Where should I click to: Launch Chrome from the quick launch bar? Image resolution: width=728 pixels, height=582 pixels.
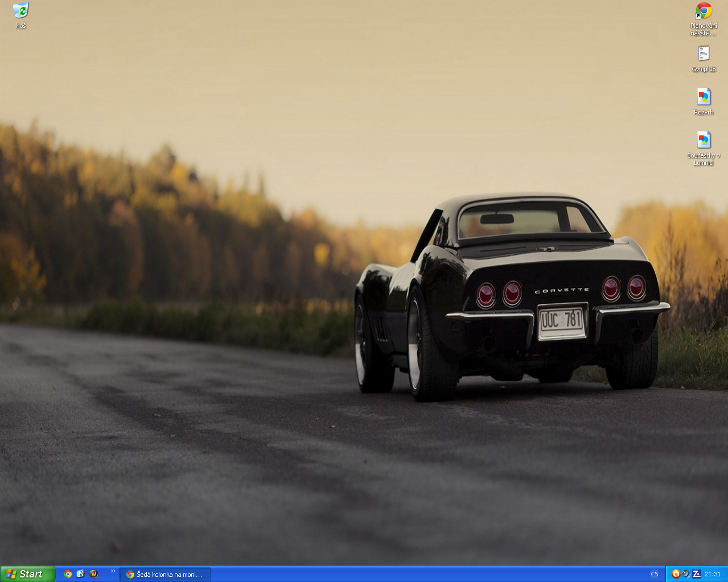coord(68,574)
